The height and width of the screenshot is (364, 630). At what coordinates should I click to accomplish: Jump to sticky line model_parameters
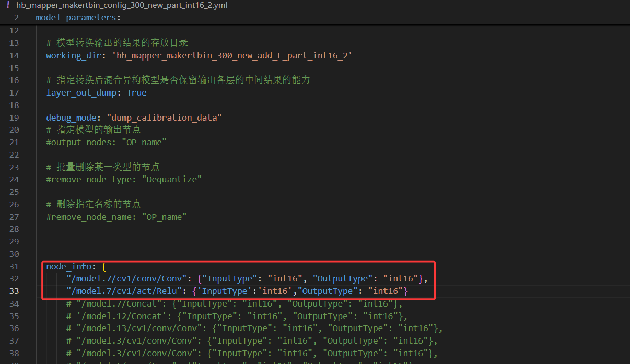click(x=77, y=18)
